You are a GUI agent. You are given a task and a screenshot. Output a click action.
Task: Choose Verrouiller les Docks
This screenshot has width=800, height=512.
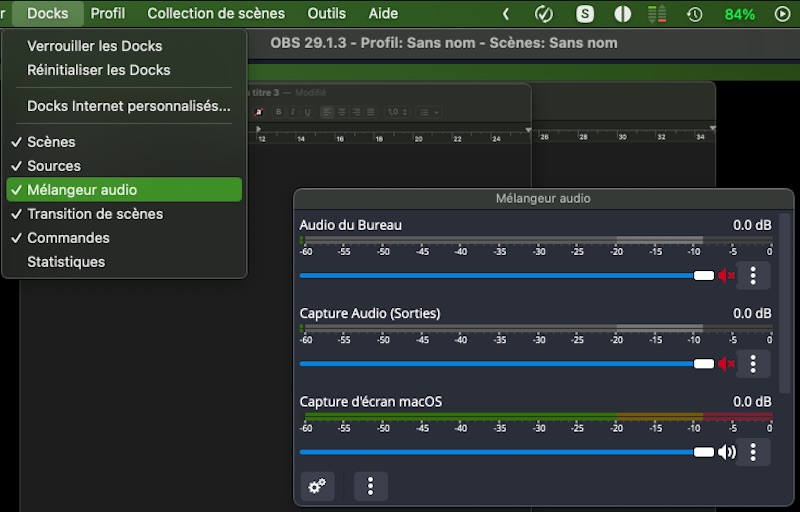click(x=94, y=46)
